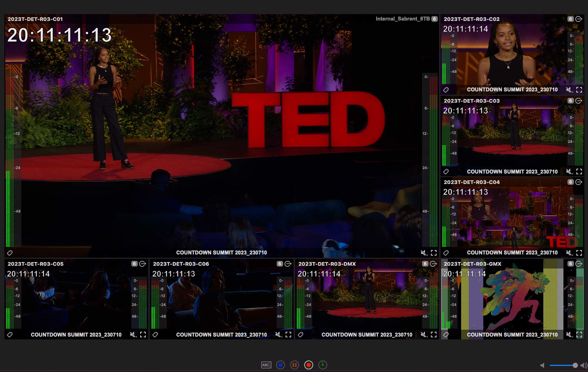Toggle the muted speaker on viewer C05
588x372 pixels.
[x=133, y=335]
